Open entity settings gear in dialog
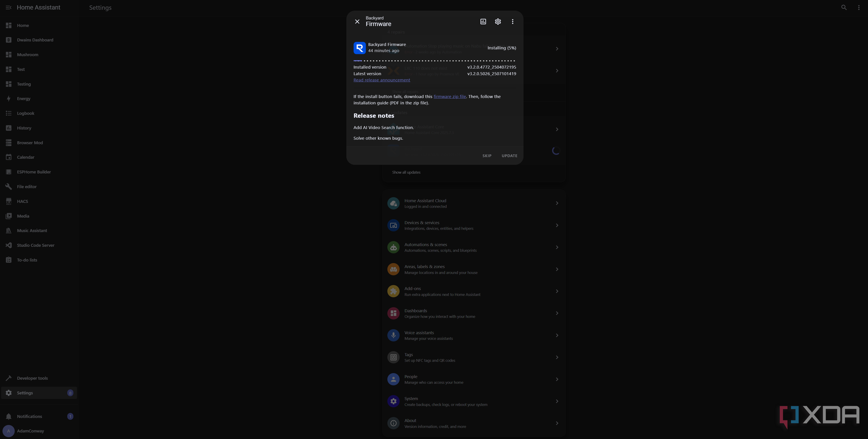Viewport: 868px width, 439px height. [498, 22]
